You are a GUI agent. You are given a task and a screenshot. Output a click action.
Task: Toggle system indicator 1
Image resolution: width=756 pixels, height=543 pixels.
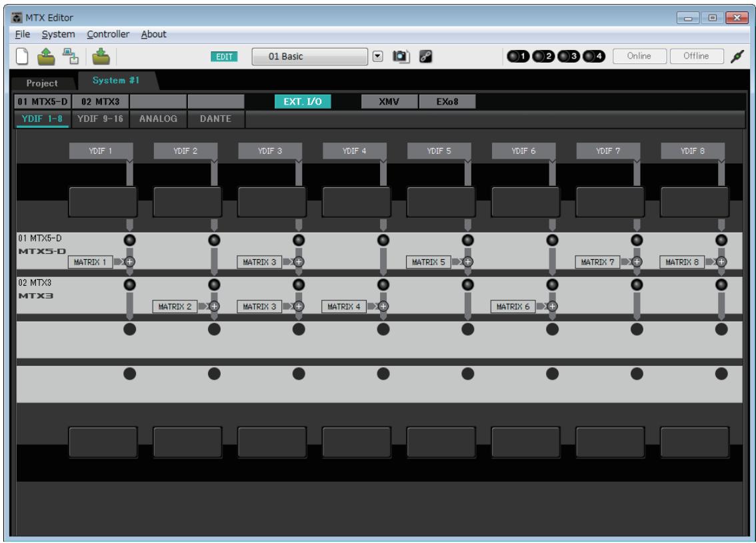pos(518,57)
